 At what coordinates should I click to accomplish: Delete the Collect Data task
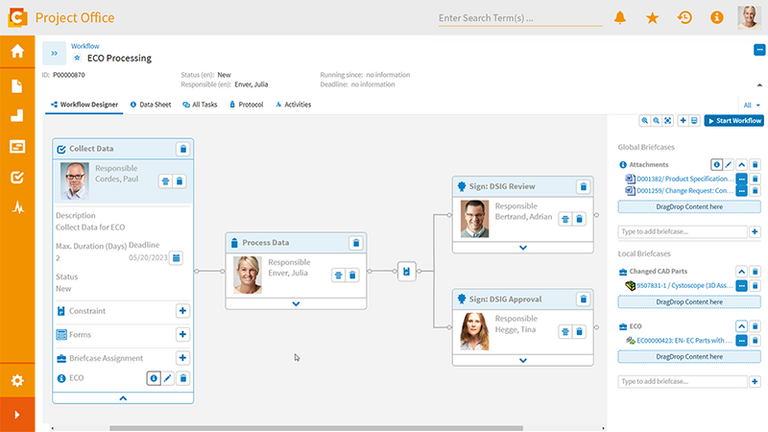183,149
